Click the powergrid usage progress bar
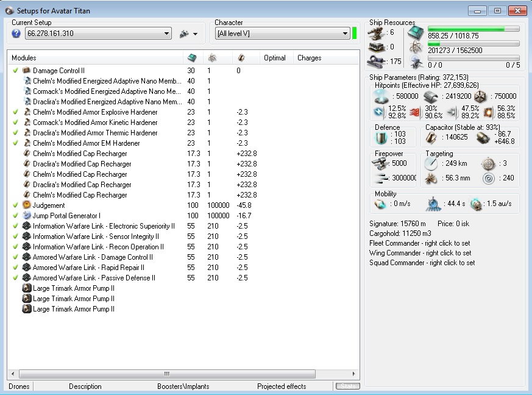 tap(473, 43)
